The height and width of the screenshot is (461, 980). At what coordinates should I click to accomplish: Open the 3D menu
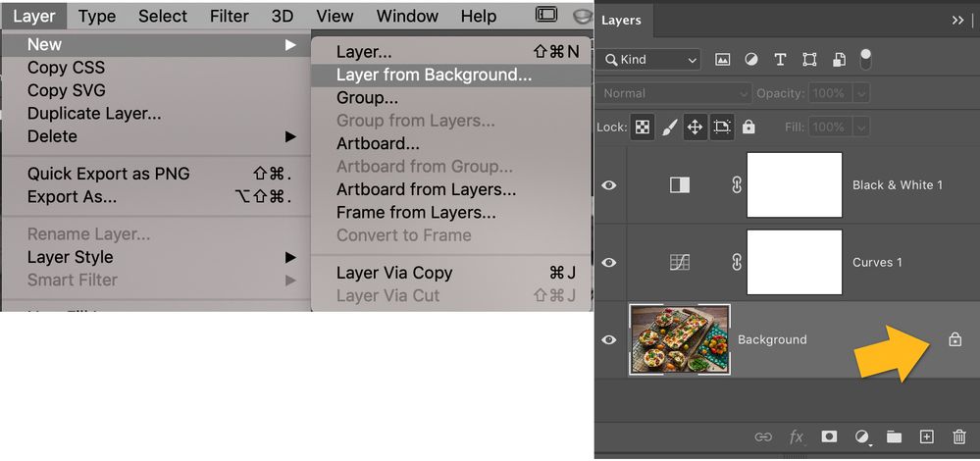(x=283, y=17)
